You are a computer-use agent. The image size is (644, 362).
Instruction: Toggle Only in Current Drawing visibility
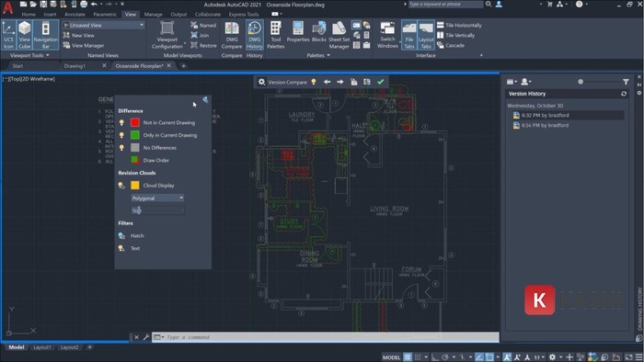click(x=121, y=135)
